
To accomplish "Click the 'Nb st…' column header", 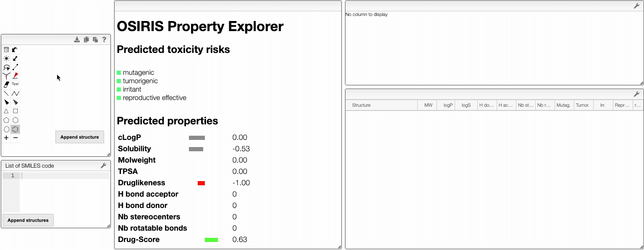I will click(526, 105).
